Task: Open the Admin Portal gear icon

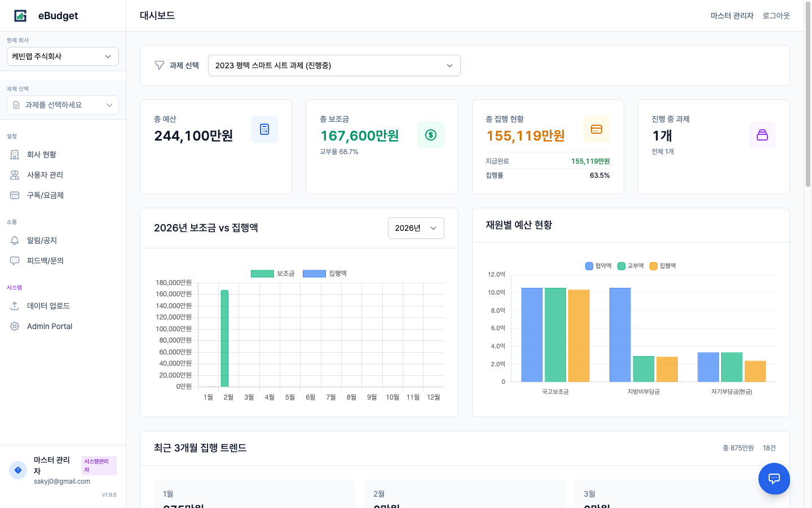Action: [14, 326]
